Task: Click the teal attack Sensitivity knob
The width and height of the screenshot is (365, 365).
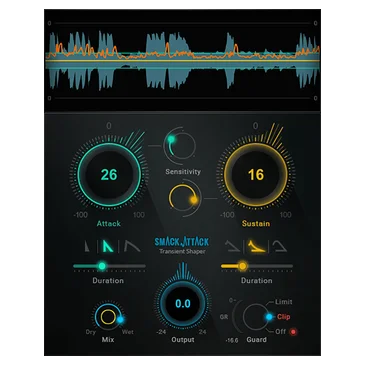Action: pyautogui.click(x=181, y=145)
